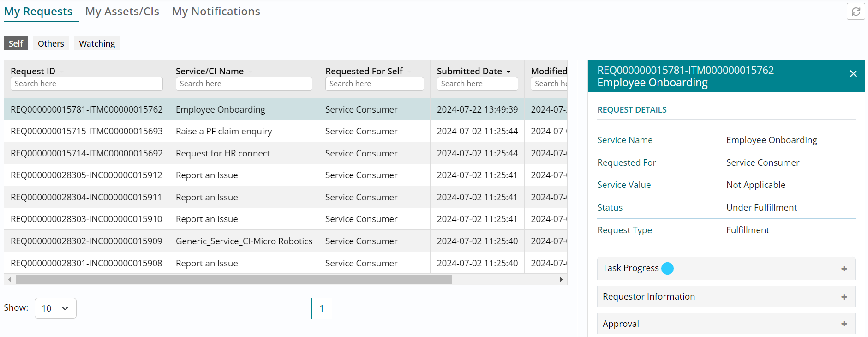This screenshot has height=337, width=868.
Task: Expand the Approval section plus icon
Action: (844, 324)
